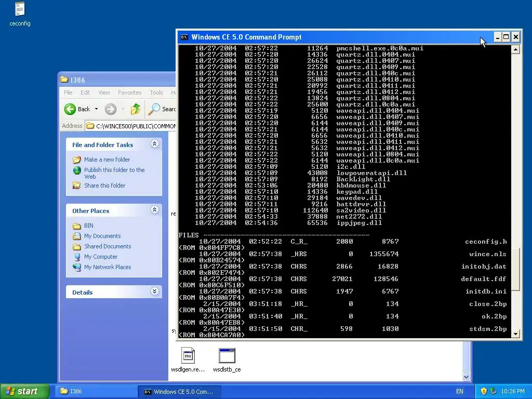Click the Forward arrow in I386 window
The image size is (532, 399).
click(110, 109)
